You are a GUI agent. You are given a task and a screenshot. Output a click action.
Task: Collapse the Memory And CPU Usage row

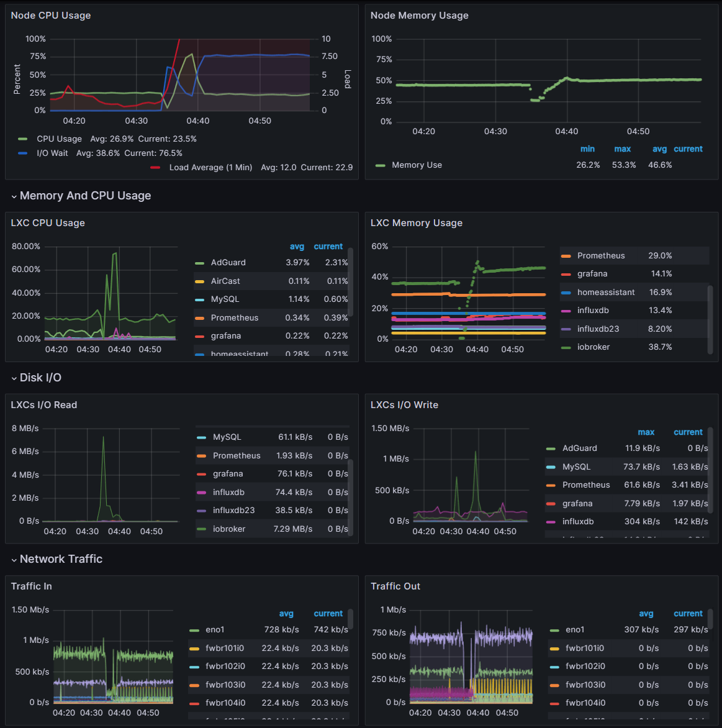pos(81,196)
